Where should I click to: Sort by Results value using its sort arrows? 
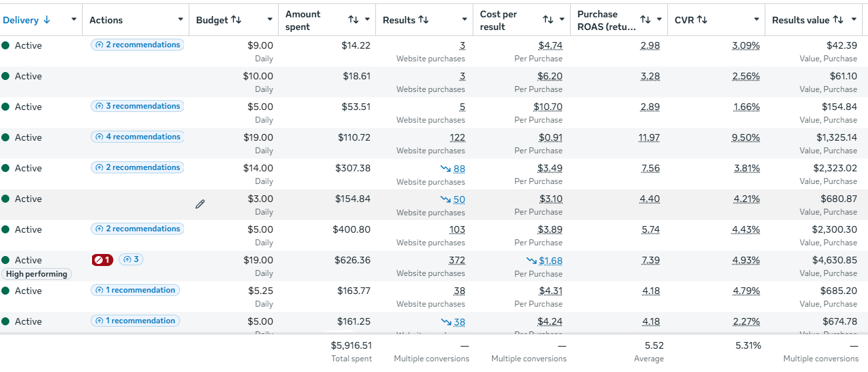838,20
